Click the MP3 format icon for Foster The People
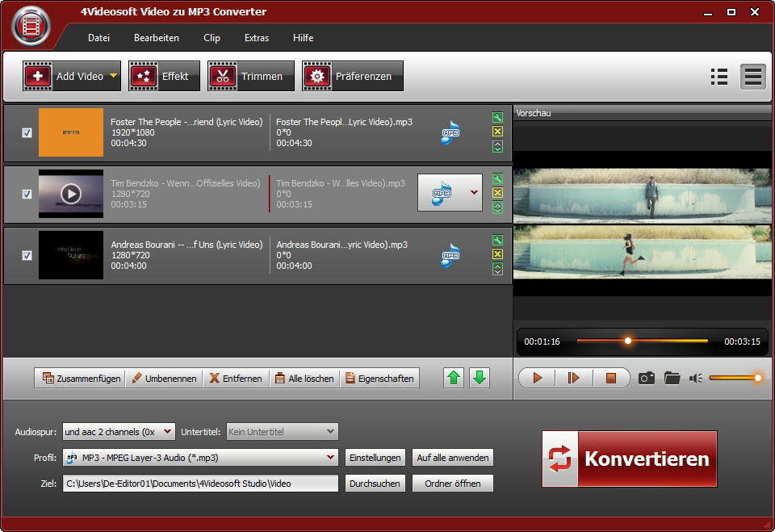Screen dimensions: 775x532 click(450, 132)
